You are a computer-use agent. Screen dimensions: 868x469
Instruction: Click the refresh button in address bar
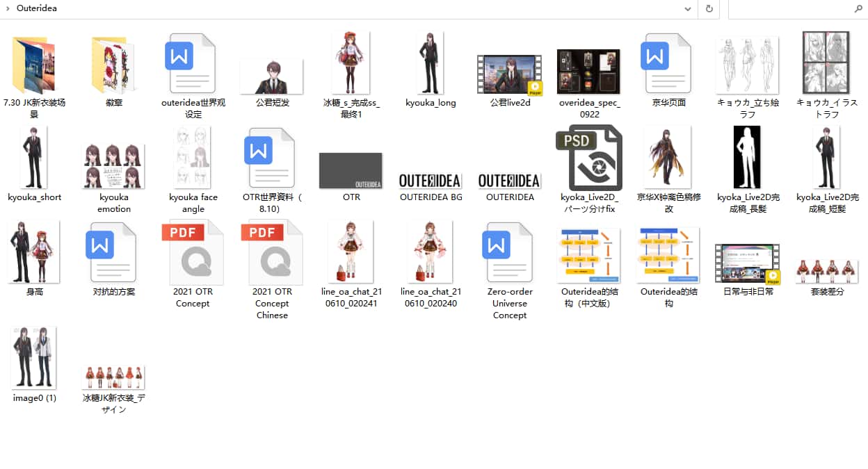(x=709, y=9)
